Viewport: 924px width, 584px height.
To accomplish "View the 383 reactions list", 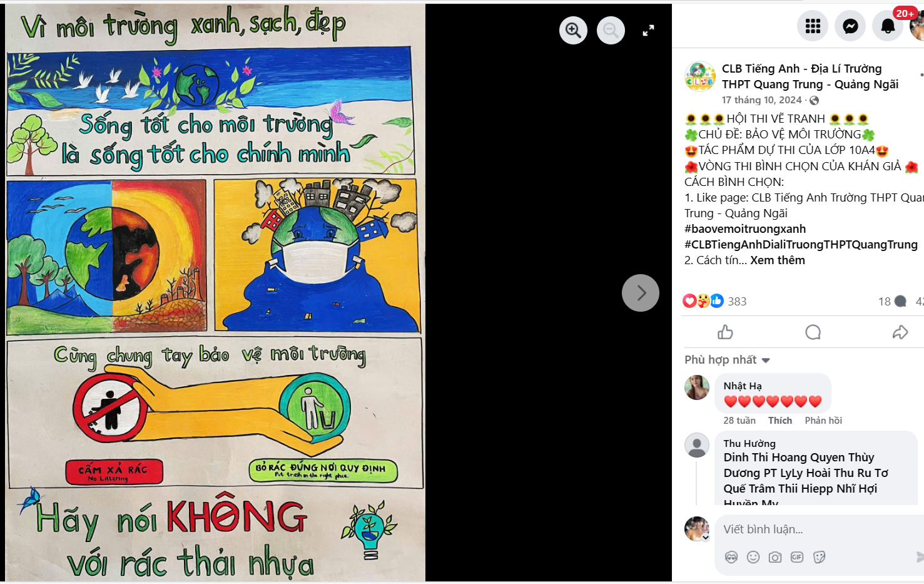I will coord(737,302).
